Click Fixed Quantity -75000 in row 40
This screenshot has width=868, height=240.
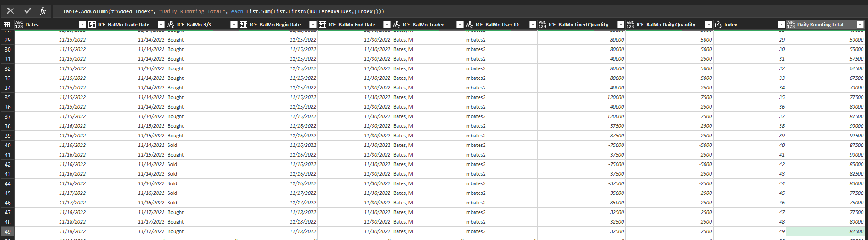582,145
